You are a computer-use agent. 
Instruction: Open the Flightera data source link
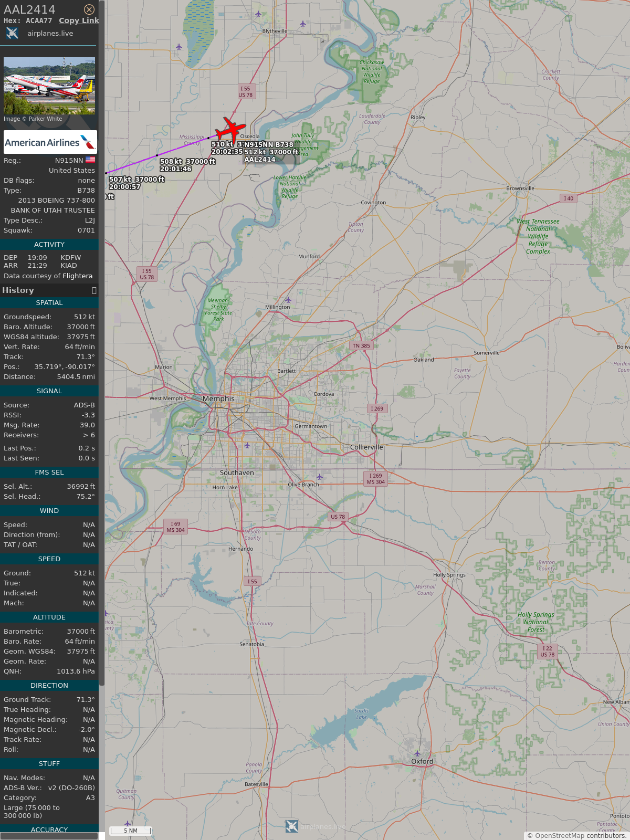pos(78,276)
